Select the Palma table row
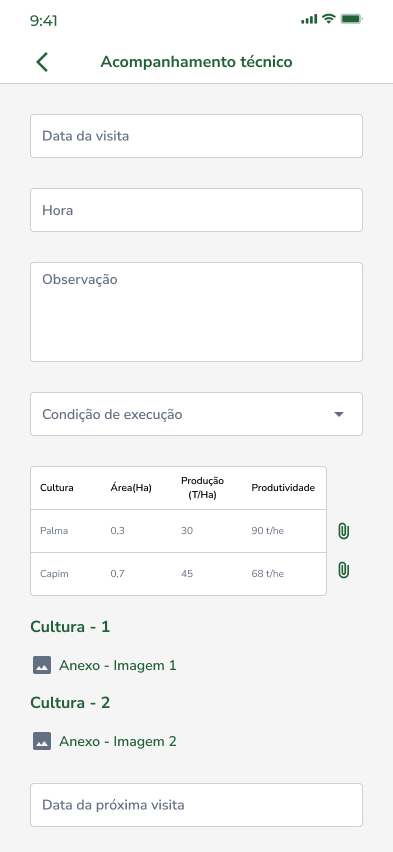 click(x=178, y=531)
